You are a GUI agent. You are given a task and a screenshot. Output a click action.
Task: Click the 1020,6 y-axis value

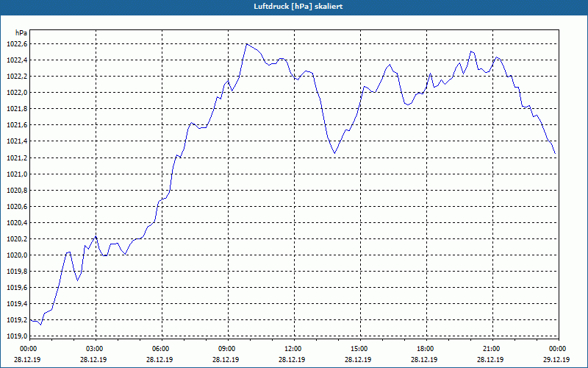click(x=16, y=207)
